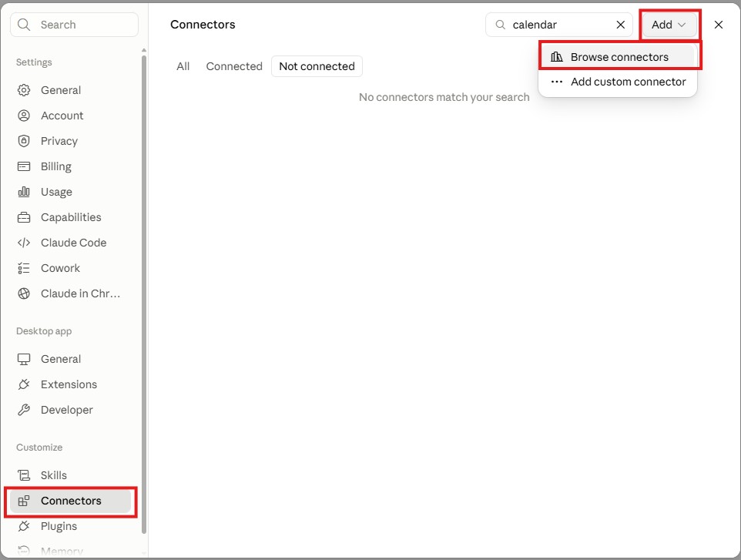The image size is (741, 560).
Task: Select the Privacy shield icon
Action: tap(24, 141)
